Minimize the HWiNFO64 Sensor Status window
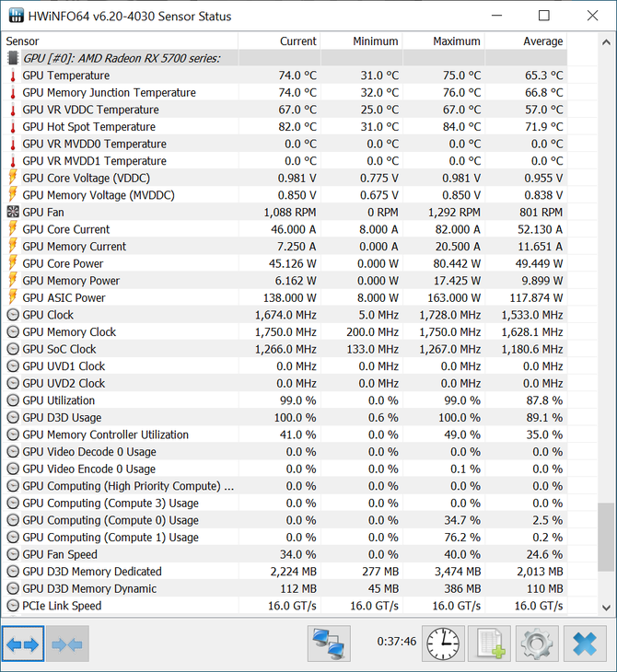Viewport: 617px width, 672px height. (x=496, y=16)
